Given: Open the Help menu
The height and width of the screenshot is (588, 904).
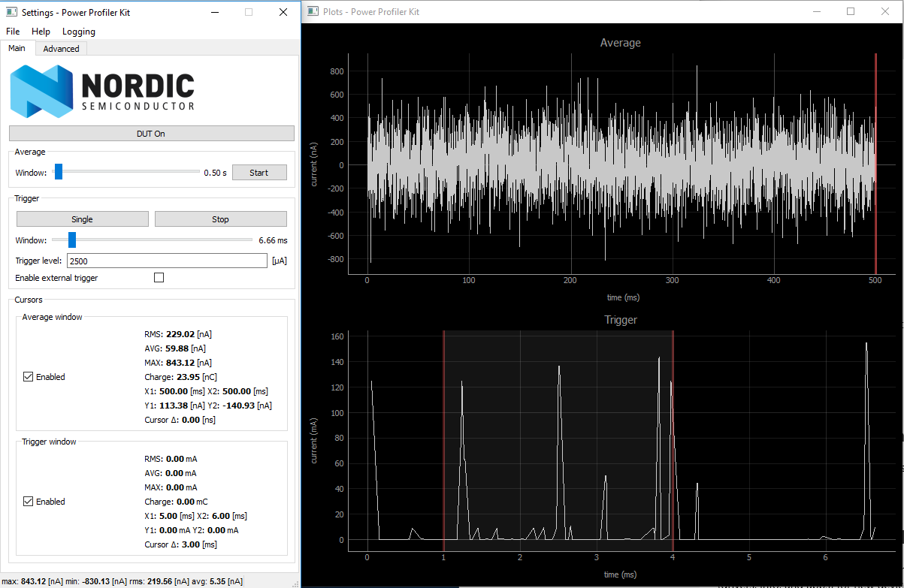Looking at the screenshot, I should point(41,32).
